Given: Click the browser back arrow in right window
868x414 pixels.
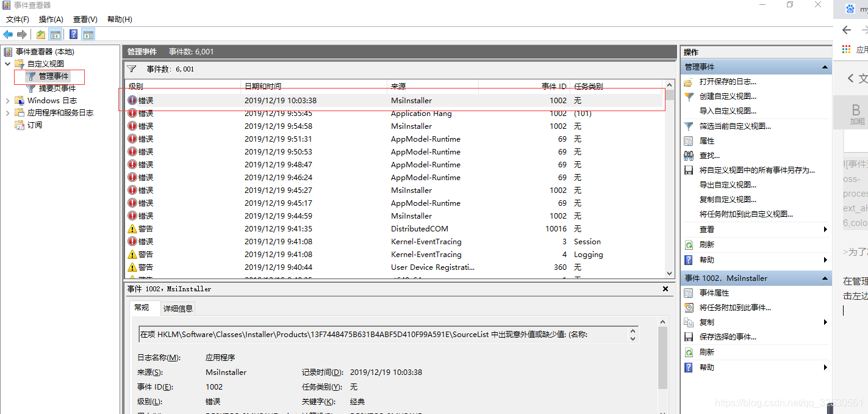Looking at the screenshot, I should [x=847, y=30].
